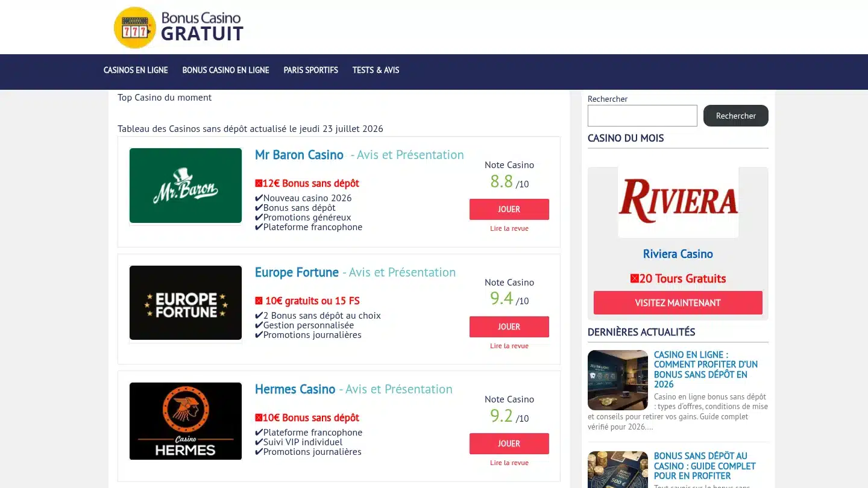Open the Mr Baron Casino logo thumbnail
868x488 pixels.
pyautogui.click(x=186, y=186)
